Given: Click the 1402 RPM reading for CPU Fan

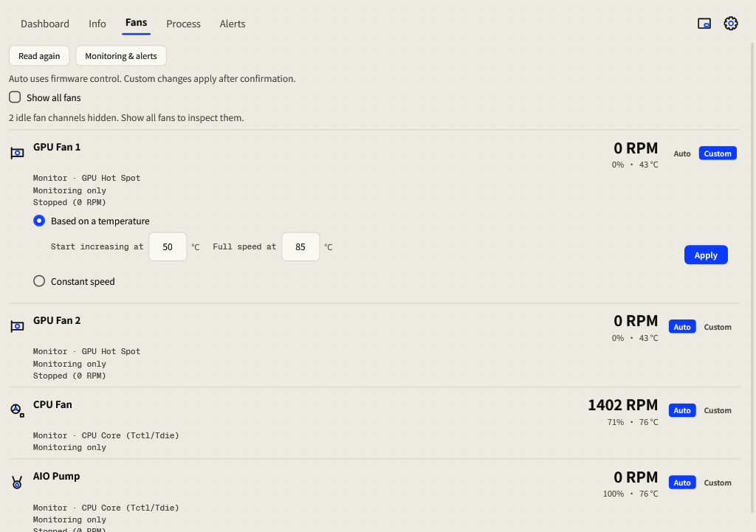Looking at the screenshot, I should tap(622, 405).
